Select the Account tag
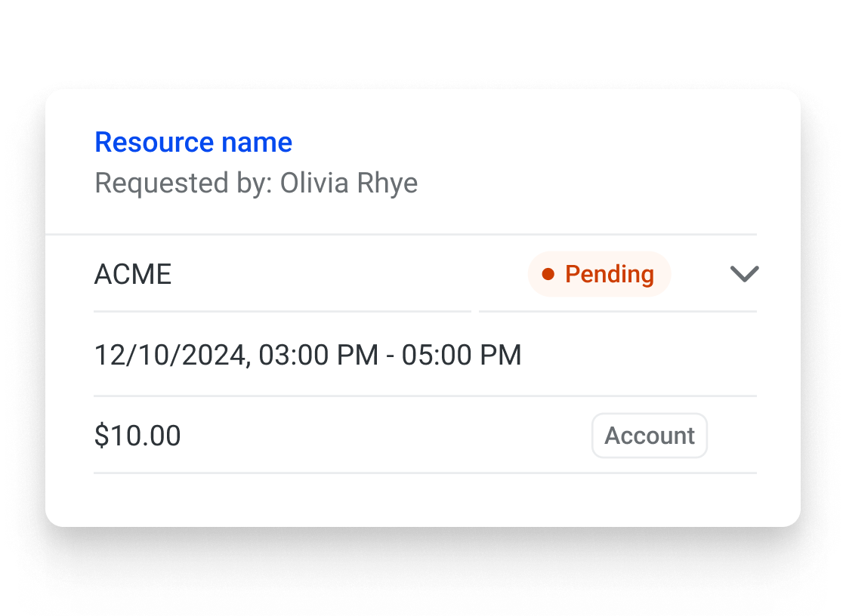The height and width of the screenshot is (616, 846). 649,436
